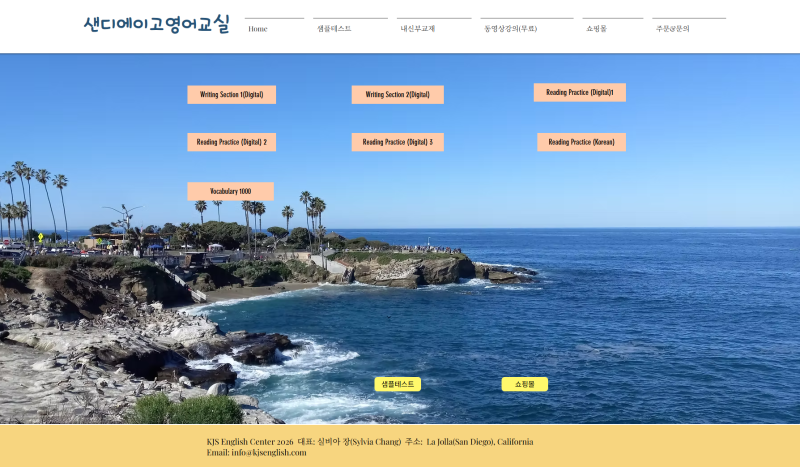Navigate to 주문/문의 in the menu
This screenshot has width=800, height=467.
click(673, 29)
